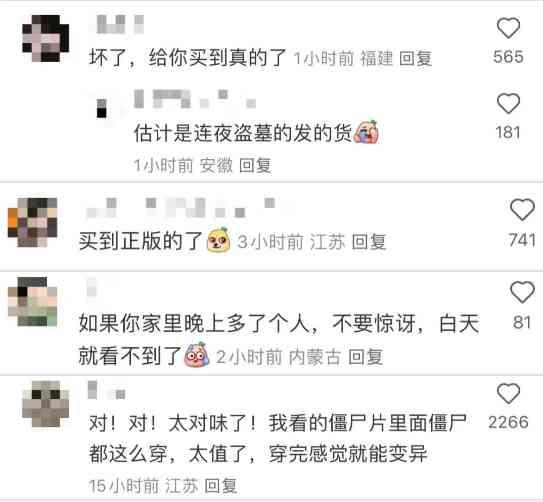Screen dimensions: 543x502
Task: Like the Inner Mongolia comment with 81 likes
Action: click(522, 292)
